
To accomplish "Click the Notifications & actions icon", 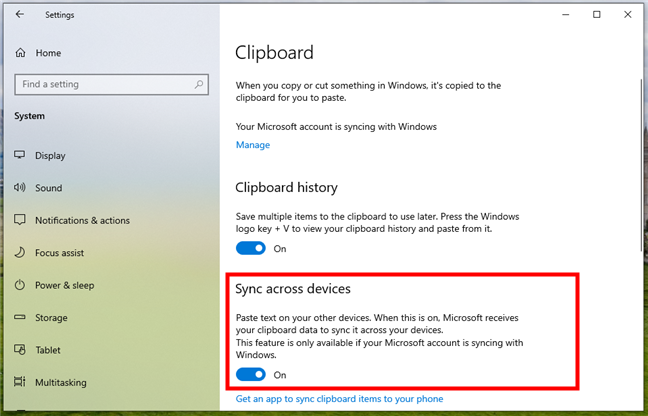I will (x=19, y=220).
